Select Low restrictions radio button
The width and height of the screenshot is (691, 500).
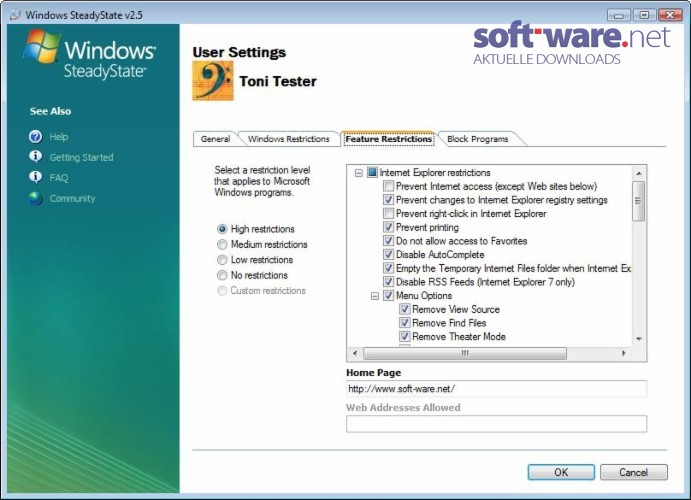[222, 260]
